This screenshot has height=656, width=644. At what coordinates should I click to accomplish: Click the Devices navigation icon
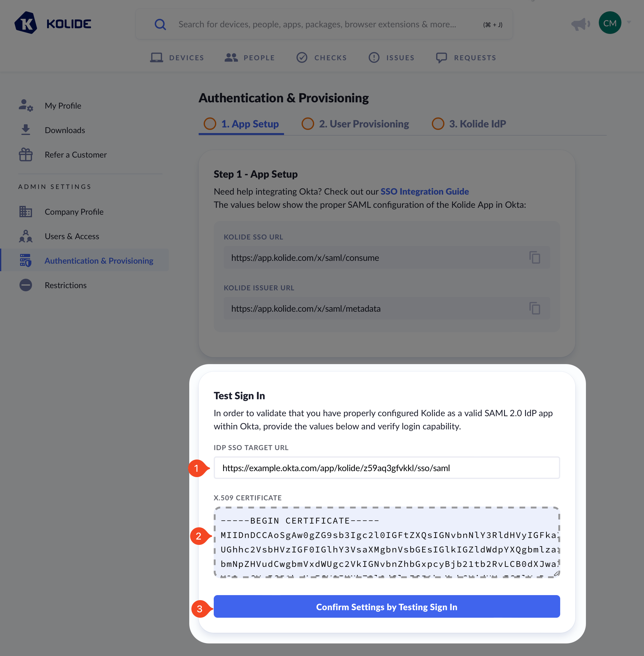[156, 57]
